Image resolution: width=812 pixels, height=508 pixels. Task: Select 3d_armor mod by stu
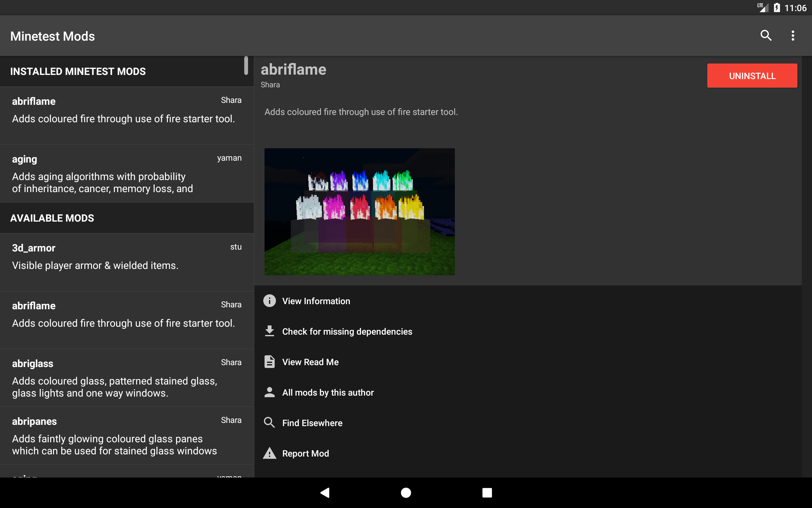127,262
